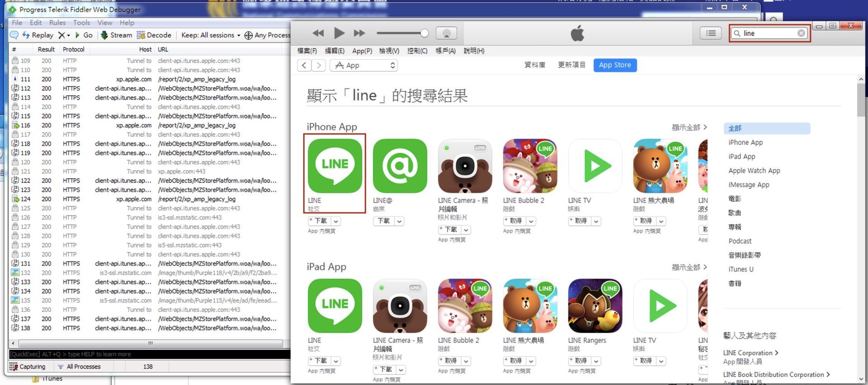Click Fiddler comment bubble icon

(14, 35)
